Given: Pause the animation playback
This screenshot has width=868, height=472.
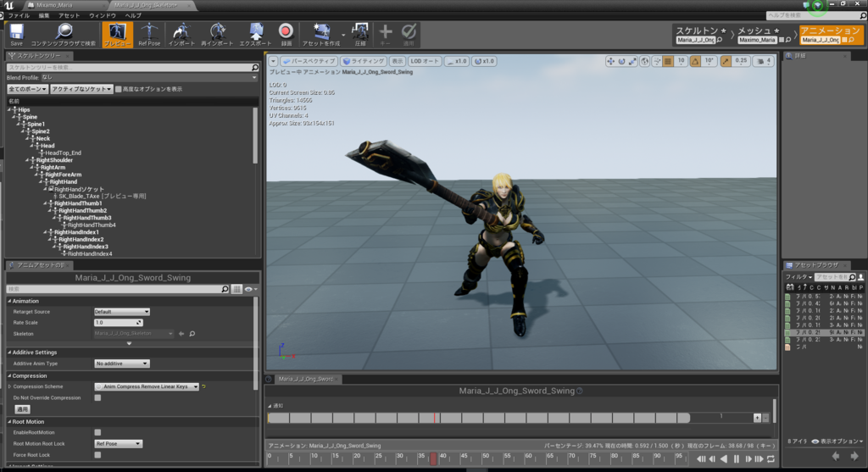Looking at the screenshot, I should click(737, 458).
